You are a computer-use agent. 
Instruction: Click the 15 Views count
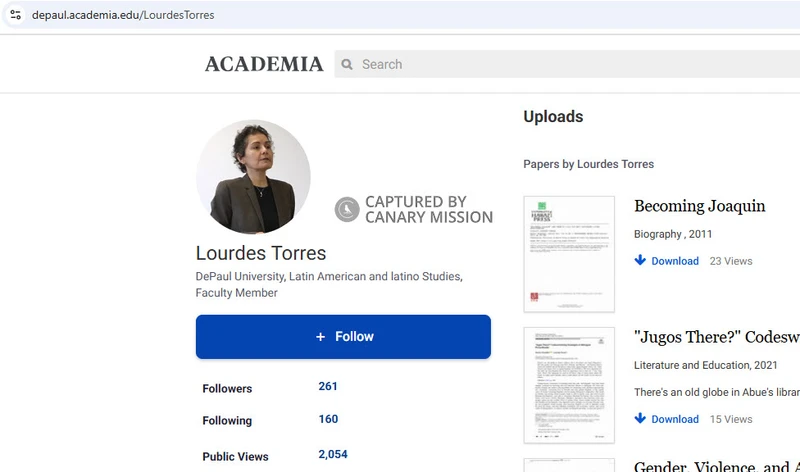[731, 419]
